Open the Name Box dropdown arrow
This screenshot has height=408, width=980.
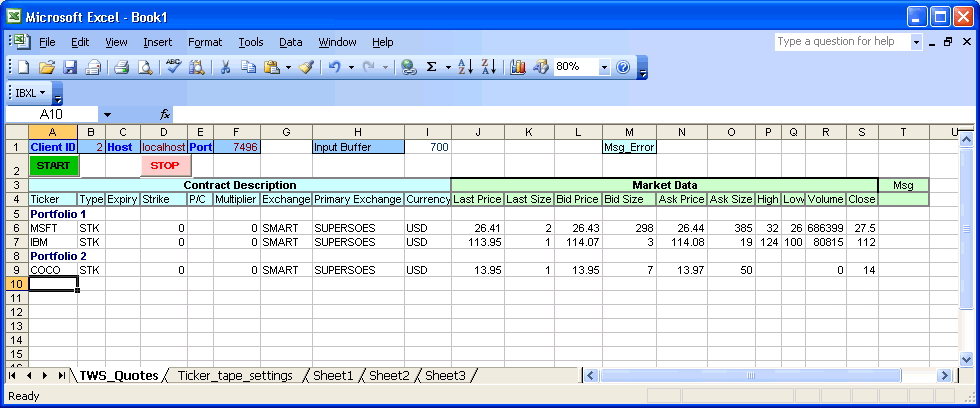point(107,114)
